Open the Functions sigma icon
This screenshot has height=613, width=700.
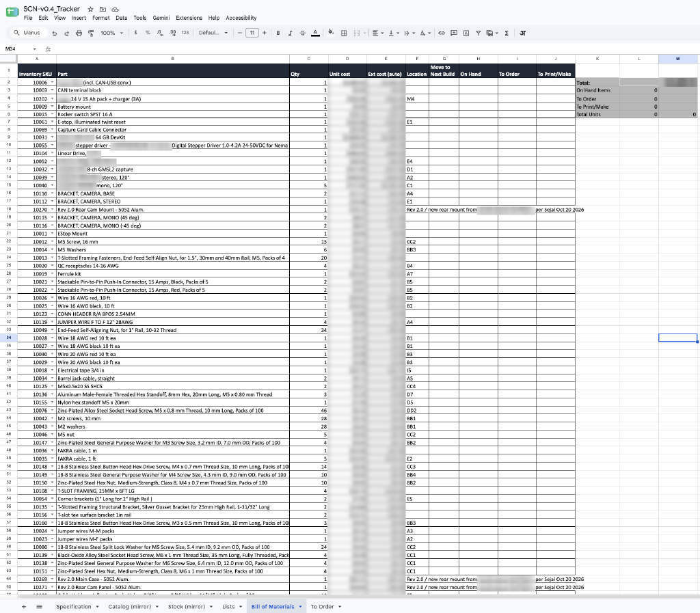[x=507, y=33]
